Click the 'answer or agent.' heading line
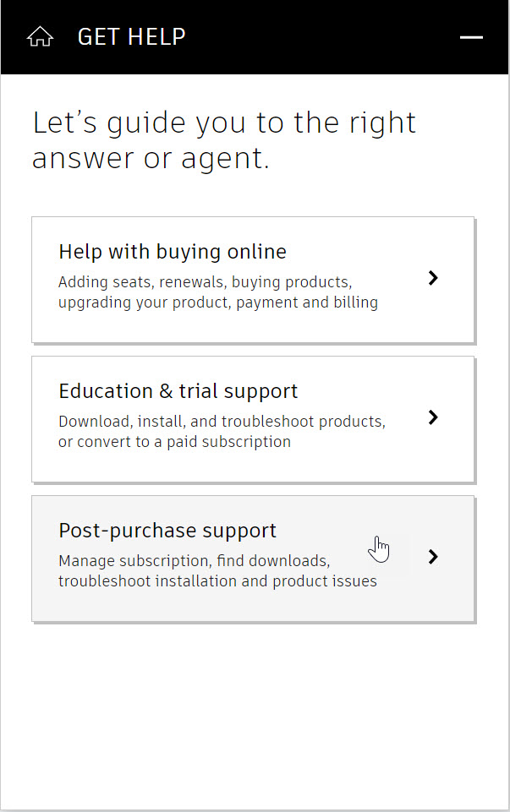The width and height of the screenshot is (510, 812). point(151,159)
